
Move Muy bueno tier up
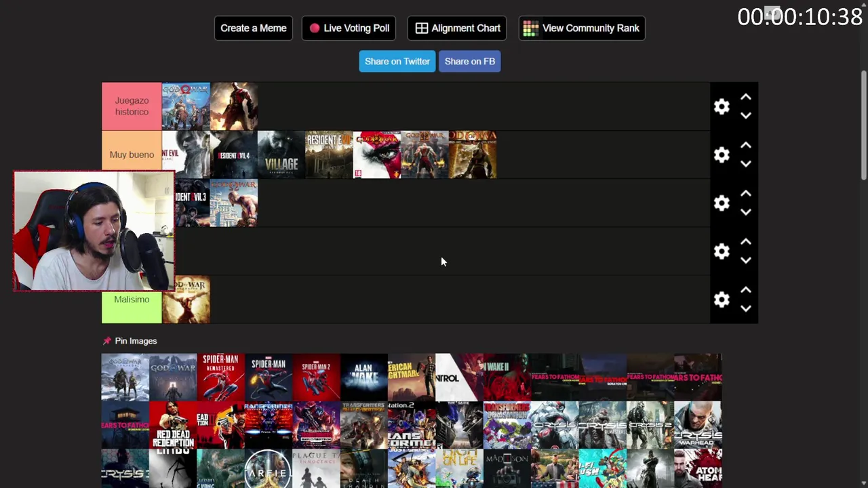[746, 146]
